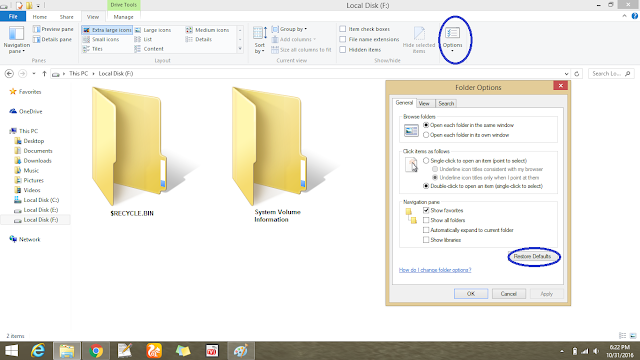The height and width of the screenshot is (360, 640).
Task: Open the Windows Start button
Action: 11,351
